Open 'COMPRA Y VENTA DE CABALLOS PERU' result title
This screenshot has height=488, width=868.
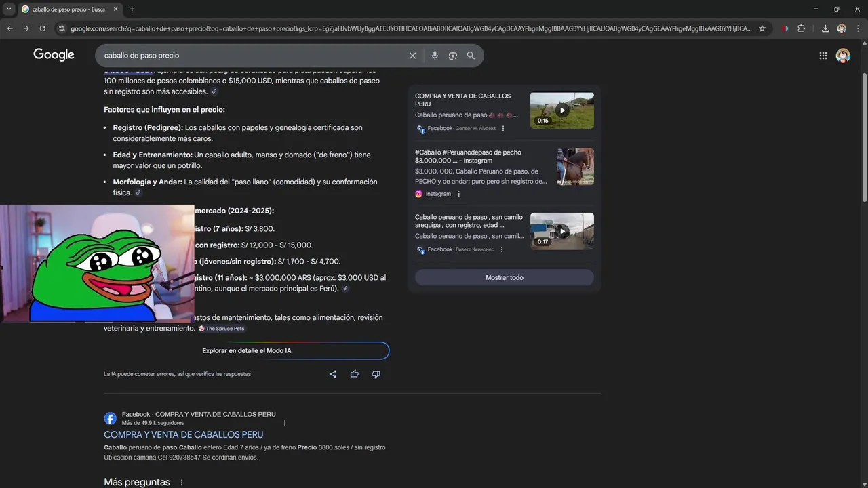[x=184, y=434]
